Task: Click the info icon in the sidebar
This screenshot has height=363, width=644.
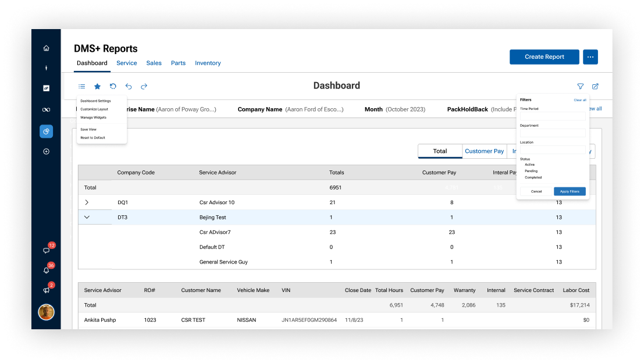Action: 46,67
